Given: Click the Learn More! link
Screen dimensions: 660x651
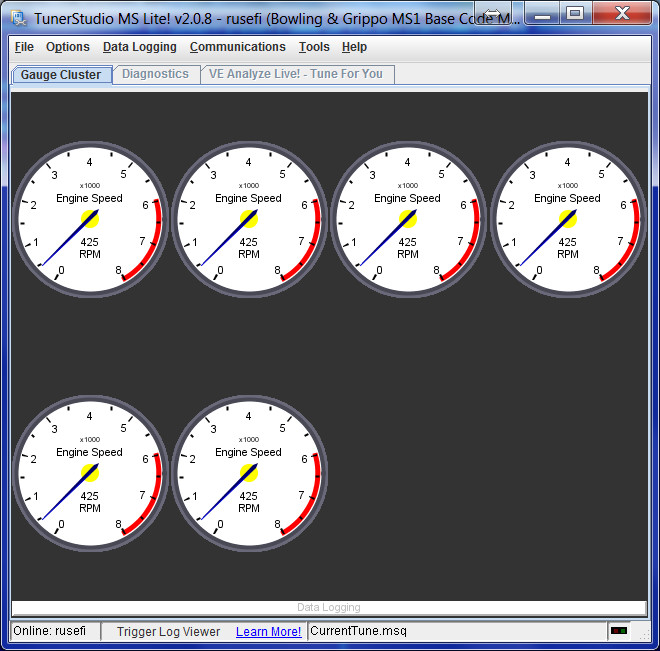Looking at the screenshot, I should pos(268,632).
